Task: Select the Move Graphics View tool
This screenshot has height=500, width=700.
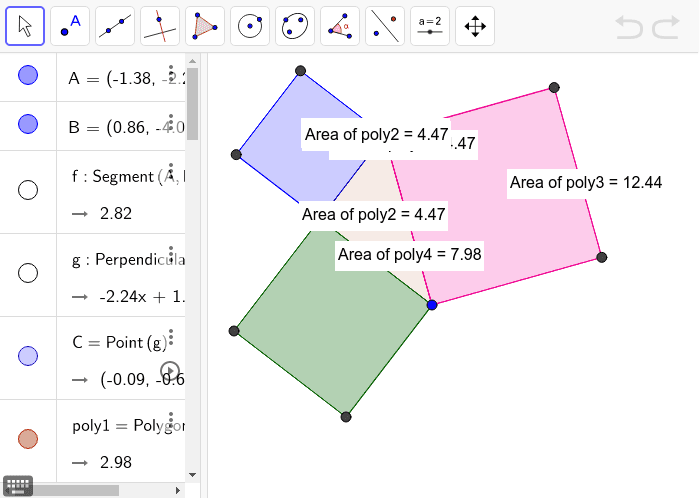Action: (x=475, y=26)
